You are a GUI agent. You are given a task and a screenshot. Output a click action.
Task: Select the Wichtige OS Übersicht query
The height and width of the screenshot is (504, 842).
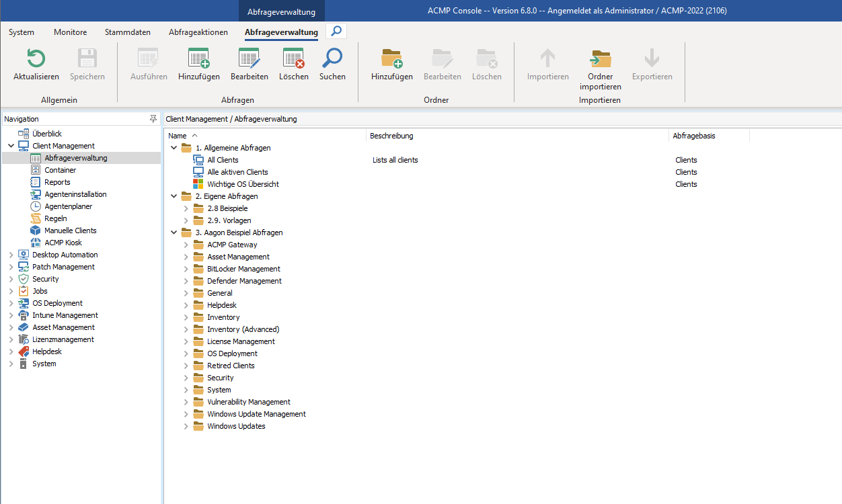pyautogui.click(x=243, y=184)
